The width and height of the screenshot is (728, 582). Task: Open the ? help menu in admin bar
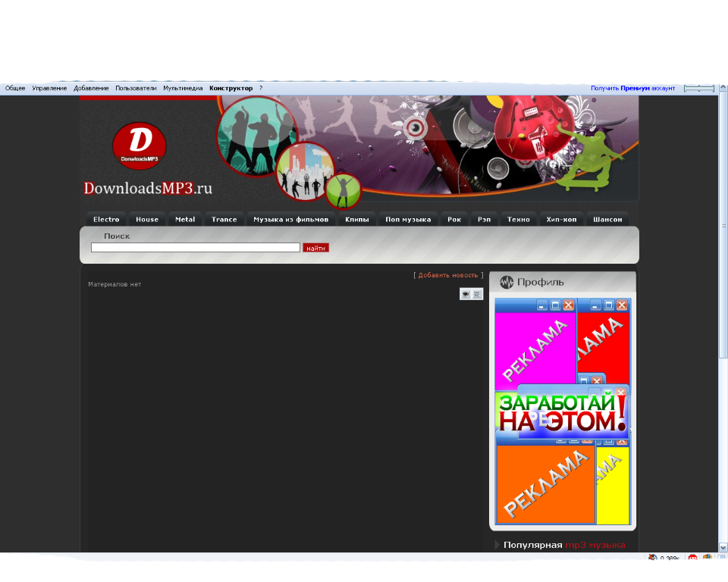pyautogui.click(x=261, y=88)
